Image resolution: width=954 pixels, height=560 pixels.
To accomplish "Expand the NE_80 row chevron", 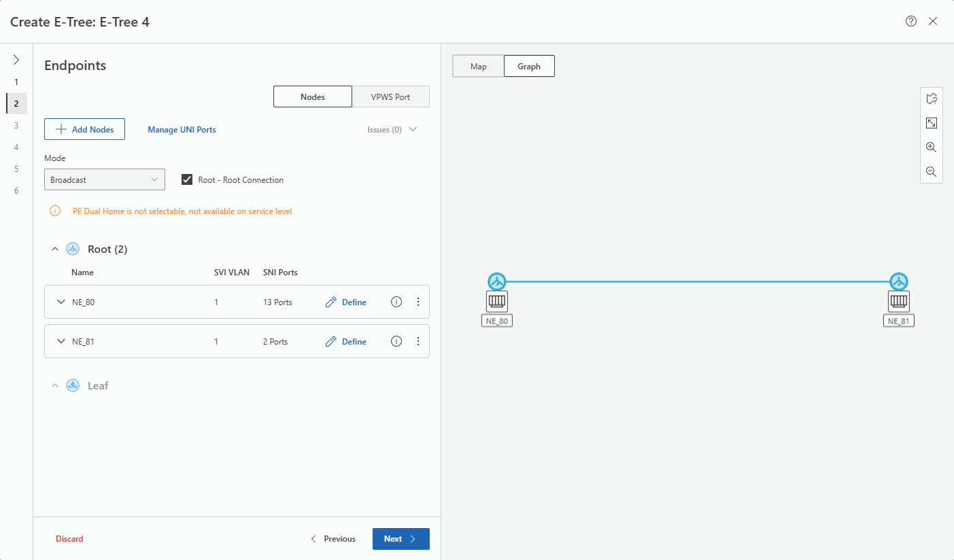I will [61, 302].
